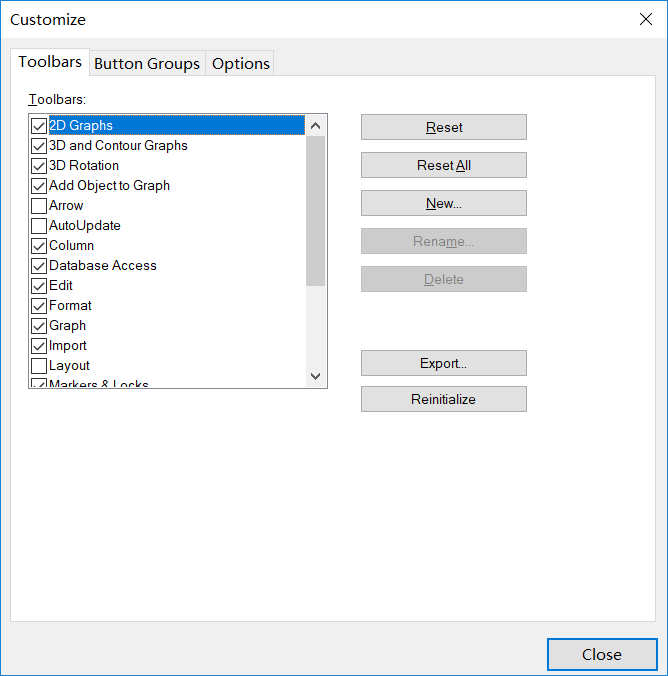The width and height of the screenshot is (668, 676).
Task: Select the Format item in the list
Action: pos(70,306)
